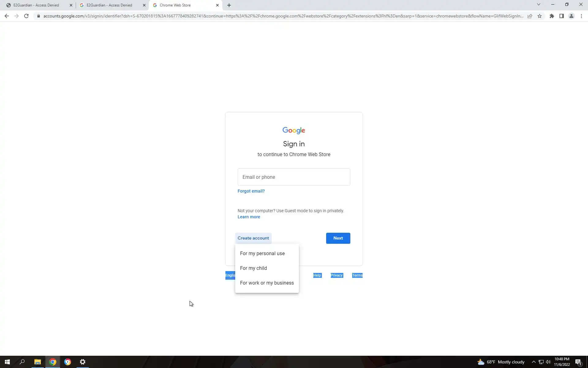Switch to first E2Guardian Access Denied tab
The image size is (588, 368).
pos(36,5)
